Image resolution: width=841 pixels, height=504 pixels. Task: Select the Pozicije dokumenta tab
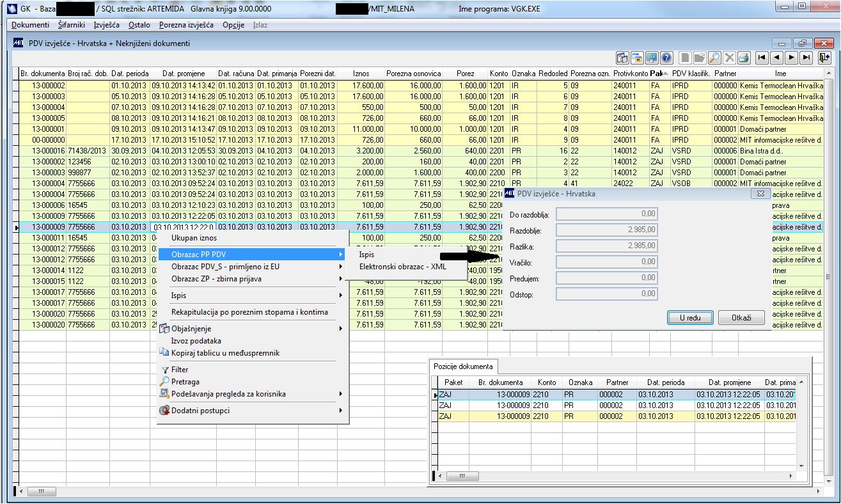pyautogui.click(x=464, y=366)
